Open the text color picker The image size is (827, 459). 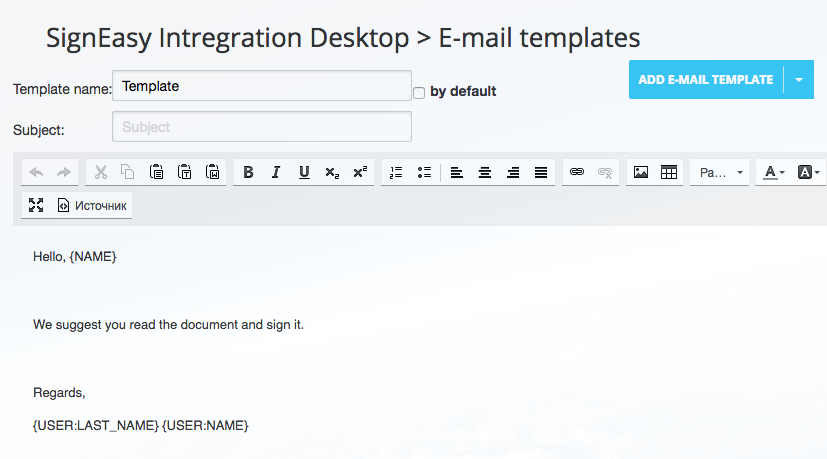[774, 173]
